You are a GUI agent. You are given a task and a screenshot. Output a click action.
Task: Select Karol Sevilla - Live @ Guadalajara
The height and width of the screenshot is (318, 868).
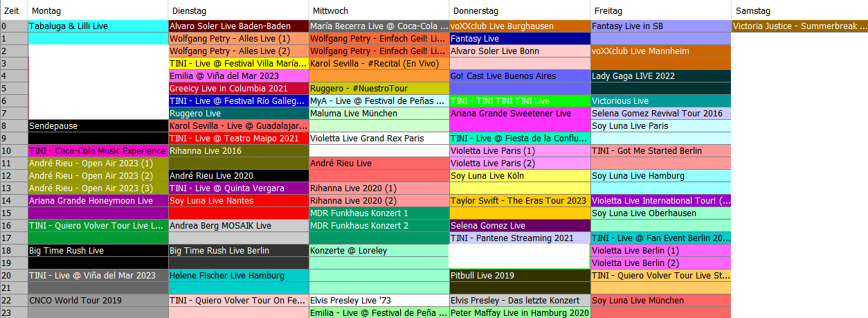pyautogui.click(x=238, y=126)
